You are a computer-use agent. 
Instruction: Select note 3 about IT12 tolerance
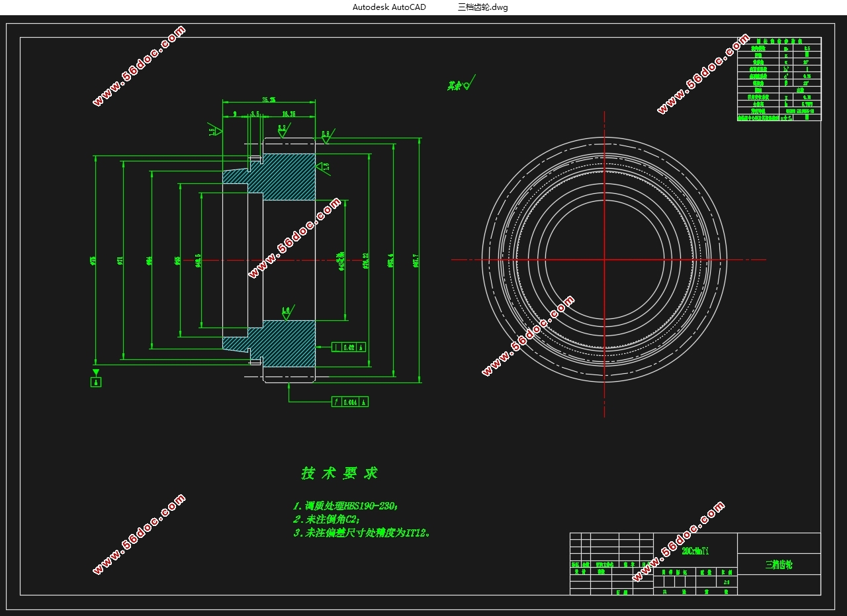tap(362, 533)
